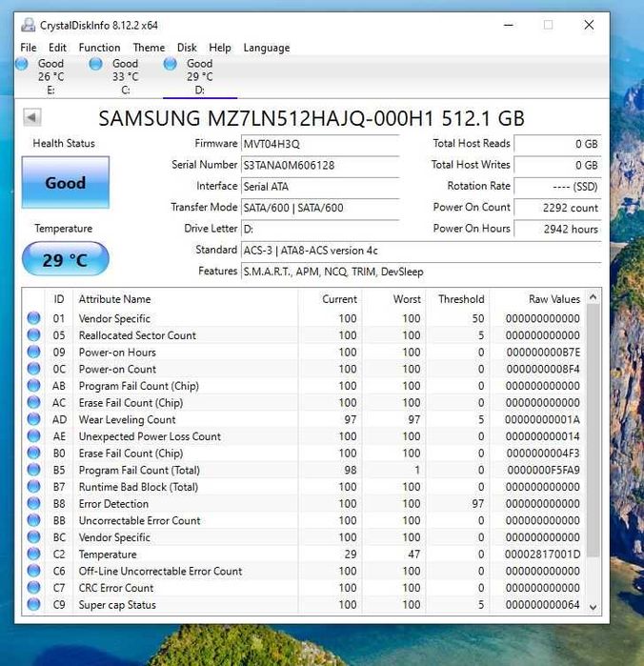
Task: Click the disk title SAMSUNG MZ7LN512HAJQ-000H1
Action: (312, 118)
